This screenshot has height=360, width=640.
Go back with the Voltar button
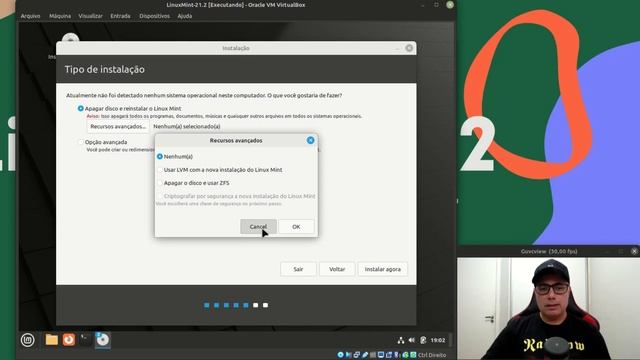pos(337,269)
